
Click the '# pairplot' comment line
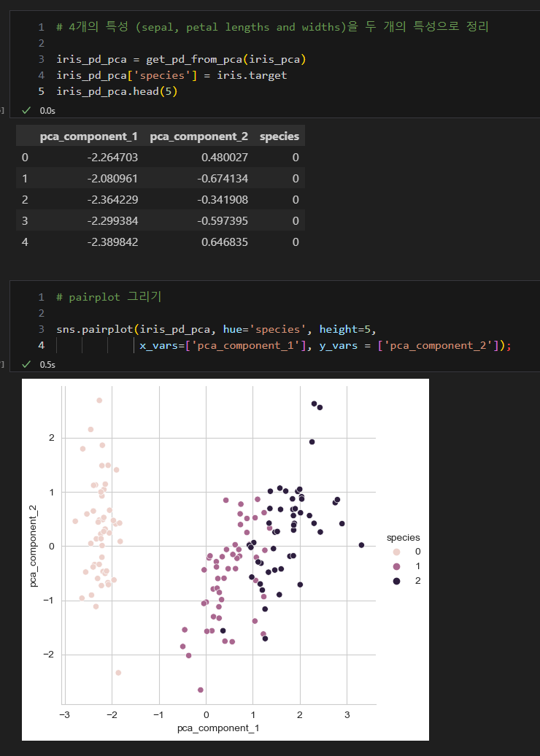(x=109, y=297)
